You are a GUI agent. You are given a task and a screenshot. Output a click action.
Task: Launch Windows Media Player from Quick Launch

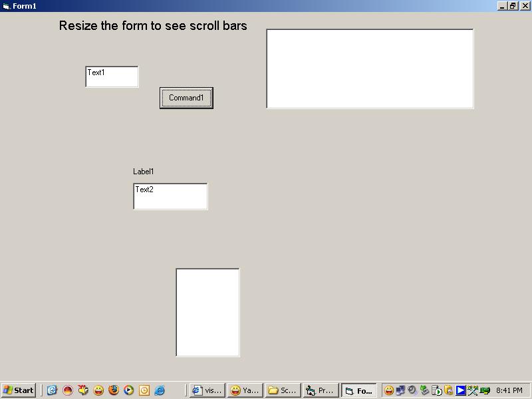pos(129,390)
